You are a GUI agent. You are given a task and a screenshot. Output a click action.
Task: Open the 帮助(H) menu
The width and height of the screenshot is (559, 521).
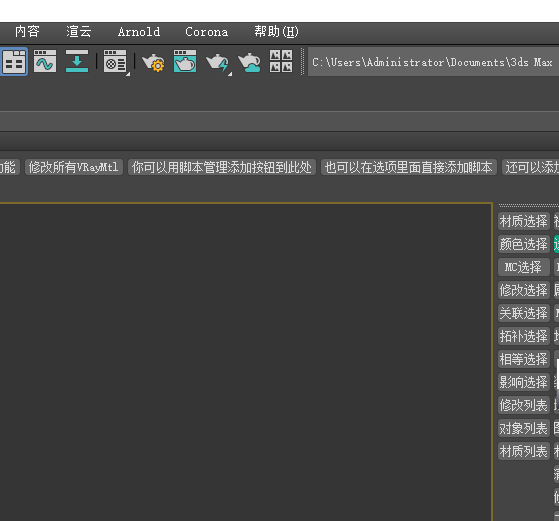tap(276, 32)
